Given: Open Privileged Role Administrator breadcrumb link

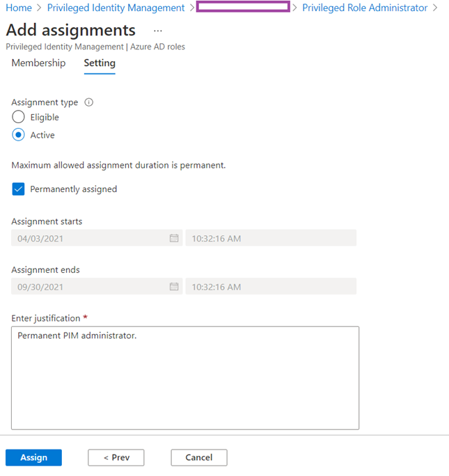Looking at the screenshot, I should (365, 8).
